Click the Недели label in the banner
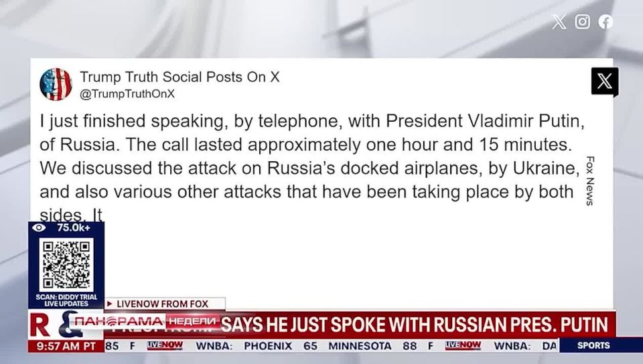Screen dimensions: 643x364 (x=192, y=322)
